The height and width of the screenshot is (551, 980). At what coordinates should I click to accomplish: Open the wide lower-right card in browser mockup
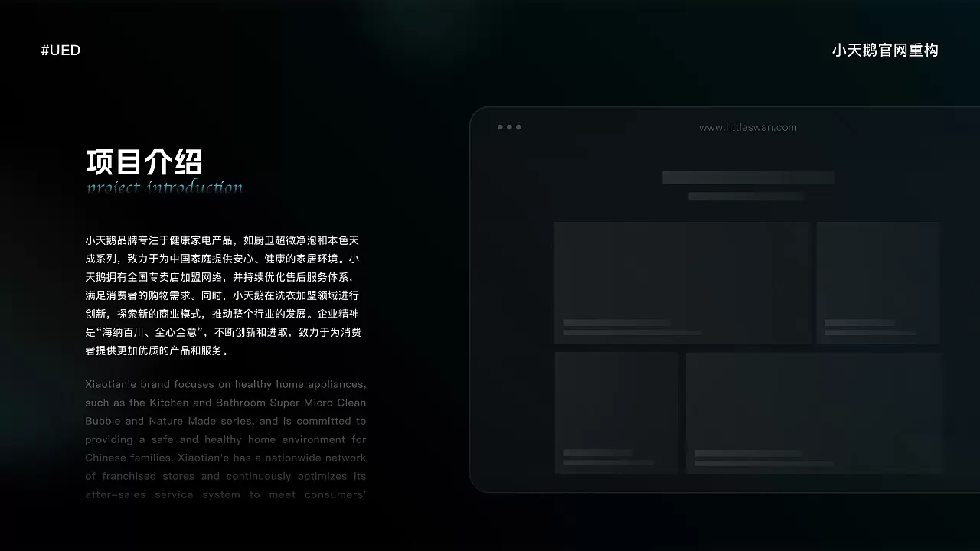(x=815, y=412)
